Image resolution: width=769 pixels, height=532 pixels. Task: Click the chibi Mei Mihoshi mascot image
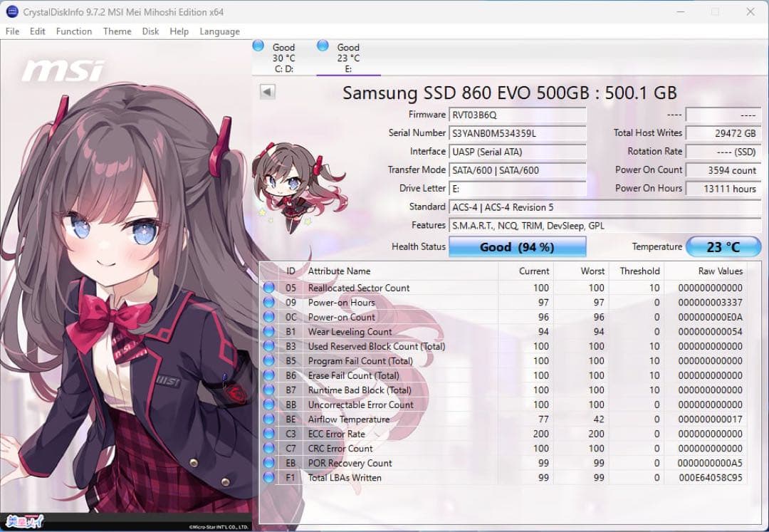coord(299,187)
